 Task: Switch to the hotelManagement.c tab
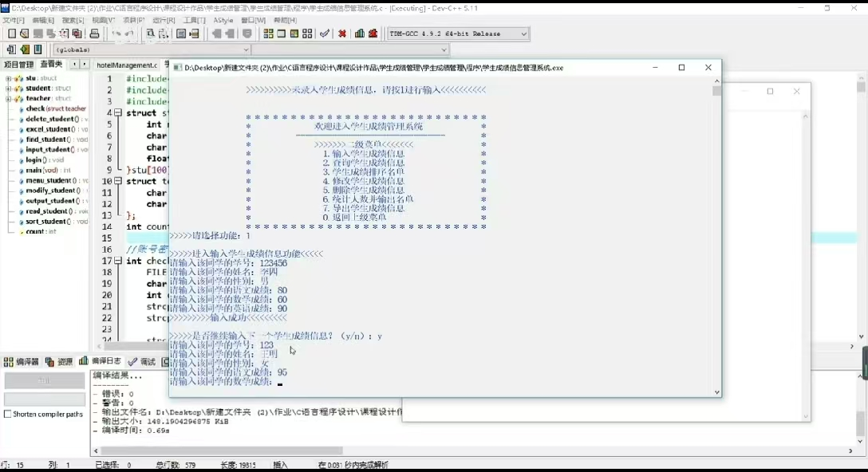click(127, 65)
